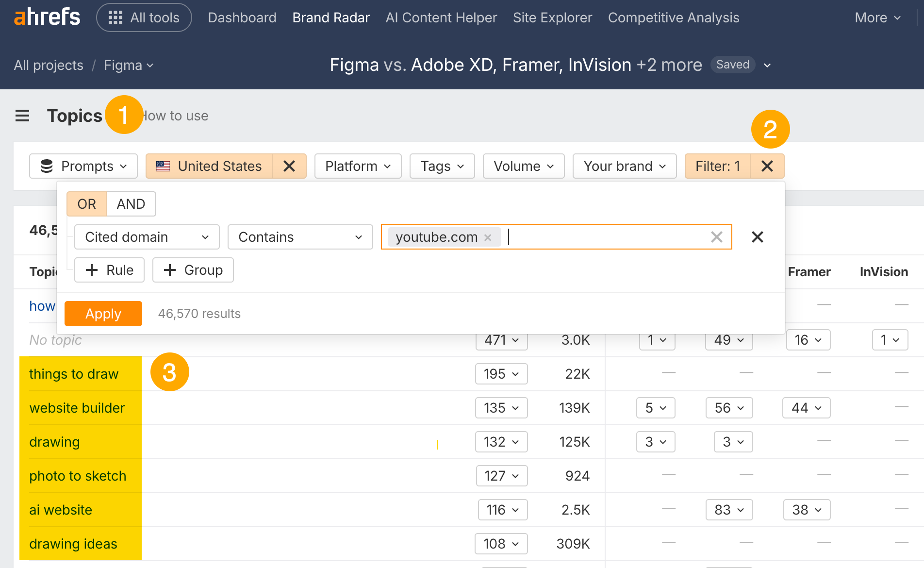Expand the 56 mentions in website builder row
The width and height of the screenshot is (924, 568).
click(x=729, y=408)
